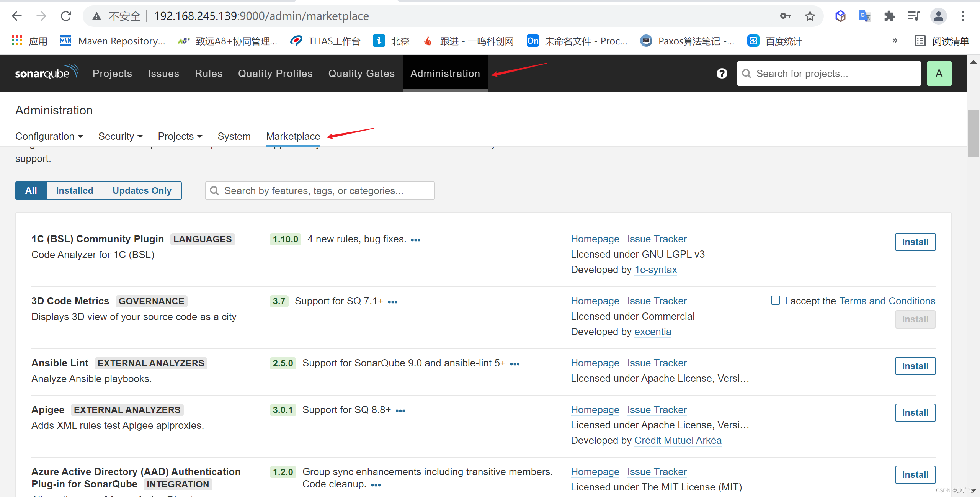Screen dimensions: 980x497
Task: Open the saved passwords key icon
Action: tap(785, 16)
